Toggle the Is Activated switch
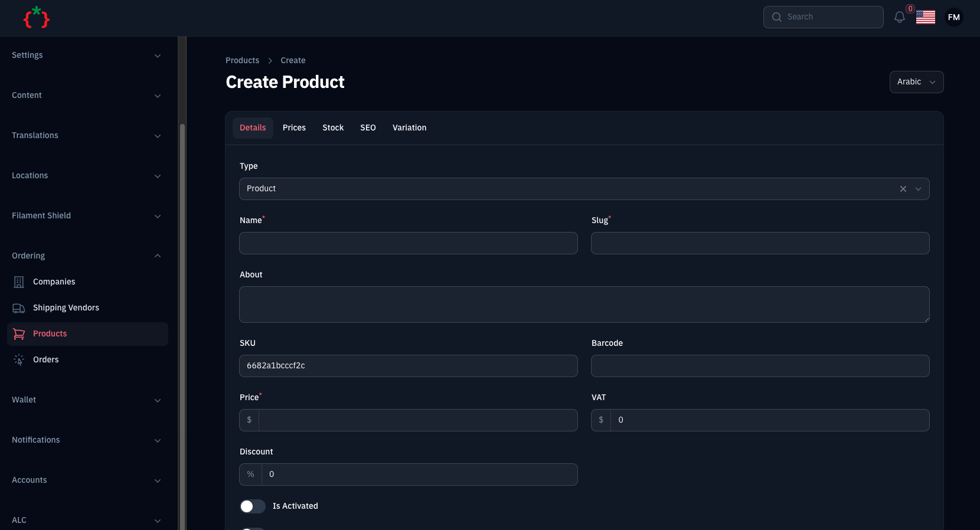This screenshot has height=530, width=980. [252, 506]
